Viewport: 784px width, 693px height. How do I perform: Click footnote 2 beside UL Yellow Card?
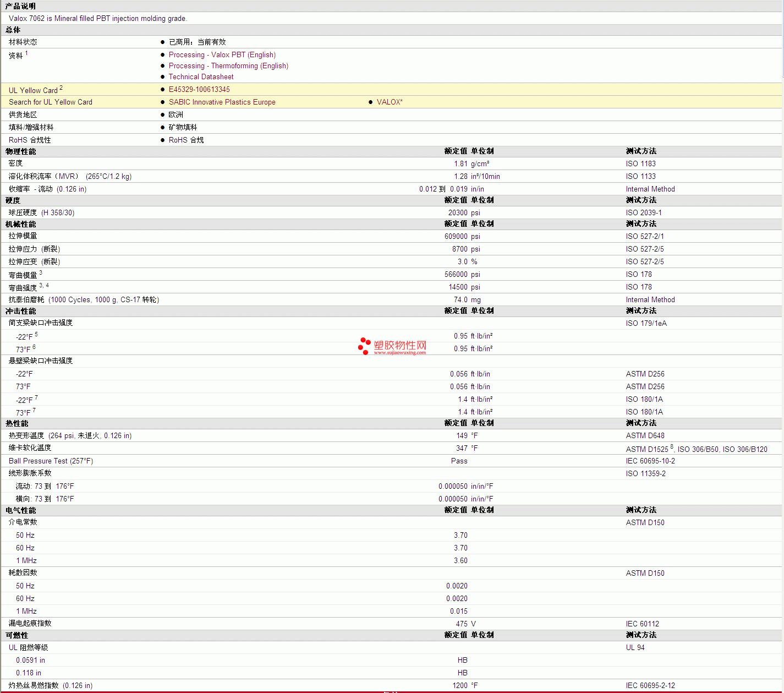click(x=61, y=88)
